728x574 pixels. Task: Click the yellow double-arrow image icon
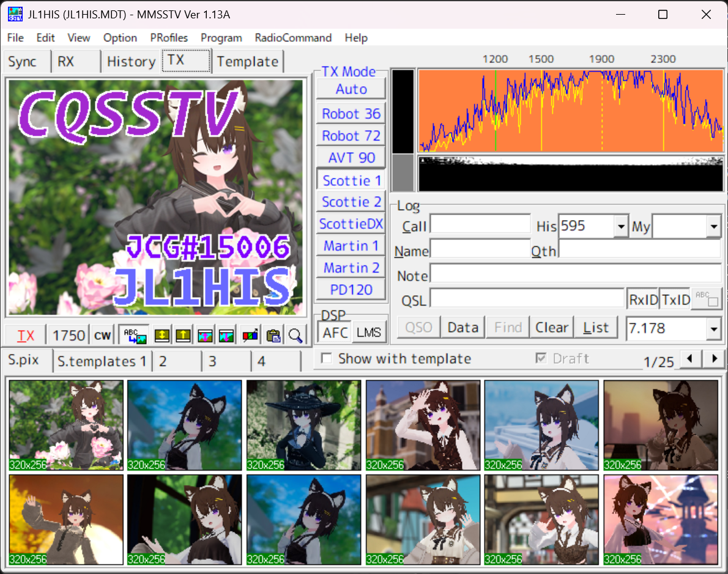pos(161,335)
